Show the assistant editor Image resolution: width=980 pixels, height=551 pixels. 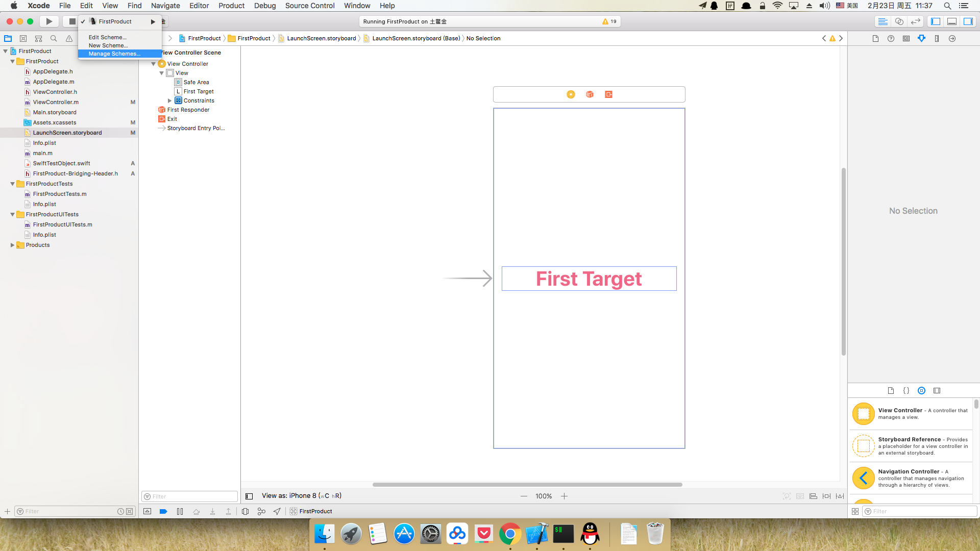(899, 21)
